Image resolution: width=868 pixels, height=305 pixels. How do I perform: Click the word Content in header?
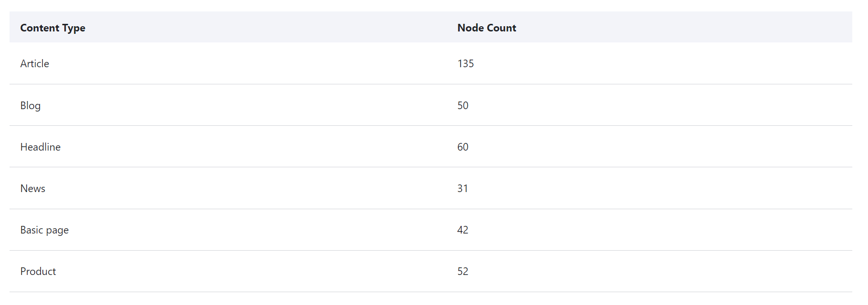coord(40,28)
